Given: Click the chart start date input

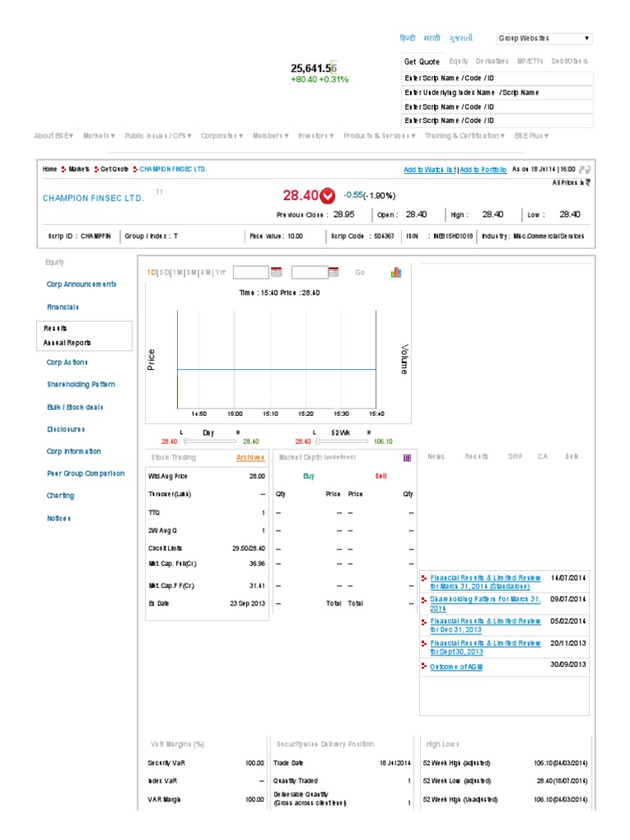Looking at the screenshot, I should point(251,272).
